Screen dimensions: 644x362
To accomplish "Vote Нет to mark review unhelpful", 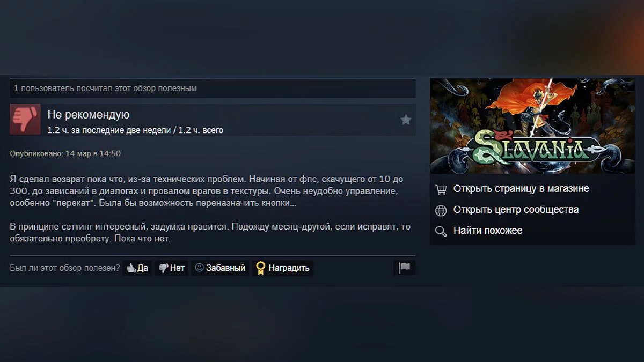I will coord(172,268).
